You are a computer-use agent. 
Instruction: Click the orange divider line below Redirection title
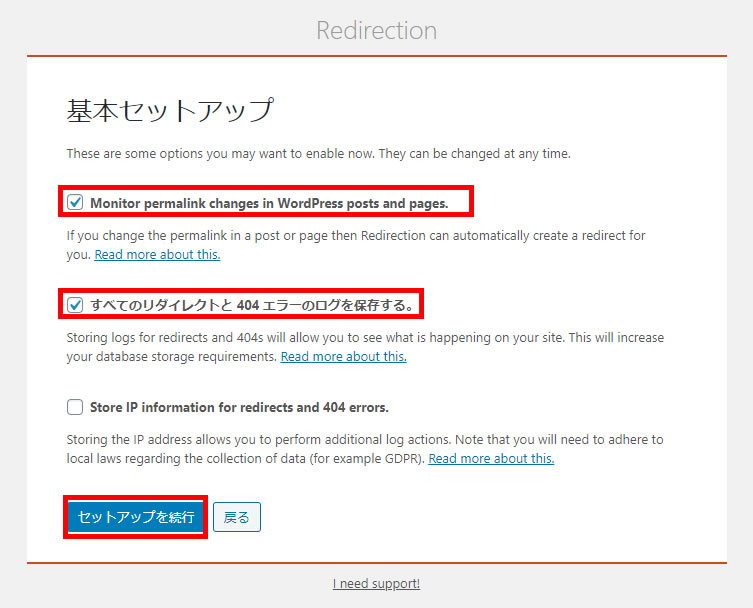pos(376,56)
